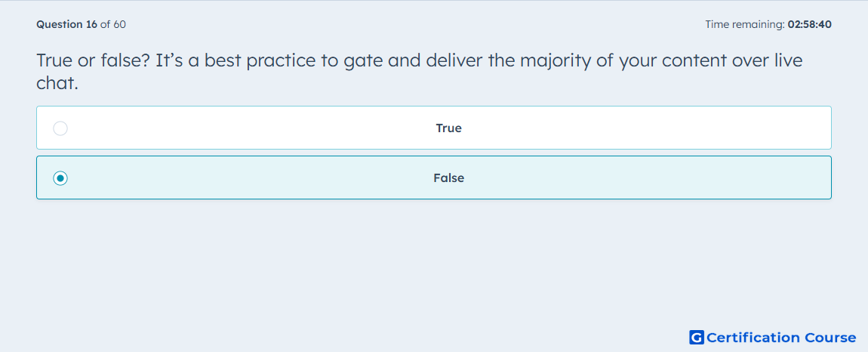Click the highlighted False answer card background
This screenshot has width=868, height=352.
pyautogui.click(x=434, y=178)
